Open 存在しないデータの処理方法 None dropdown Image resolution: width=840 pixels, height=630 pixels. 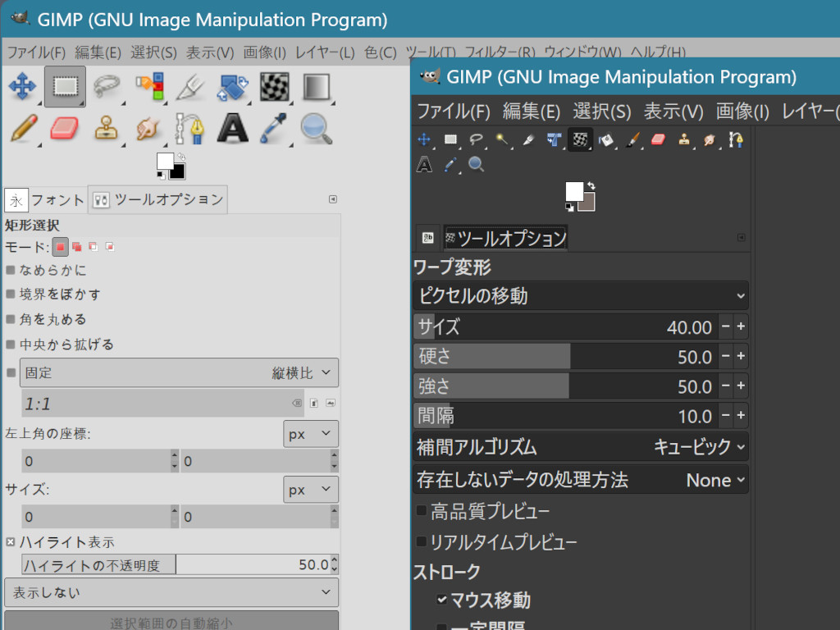[x=581, y=480]
